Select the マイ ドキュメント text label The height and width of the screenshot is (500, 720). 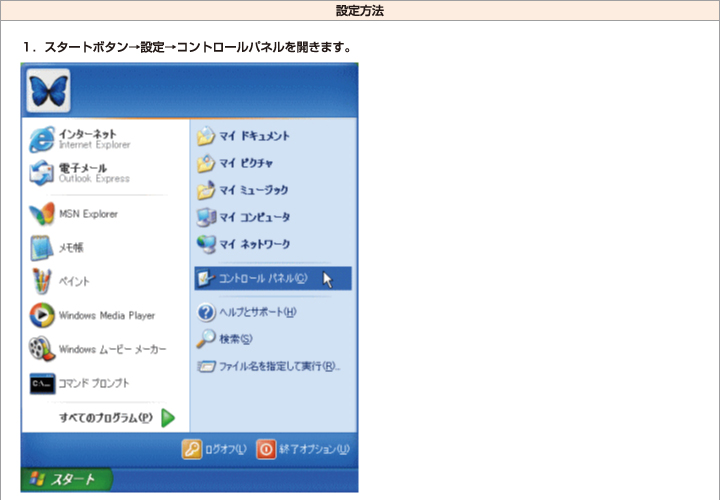coord(254,136)
